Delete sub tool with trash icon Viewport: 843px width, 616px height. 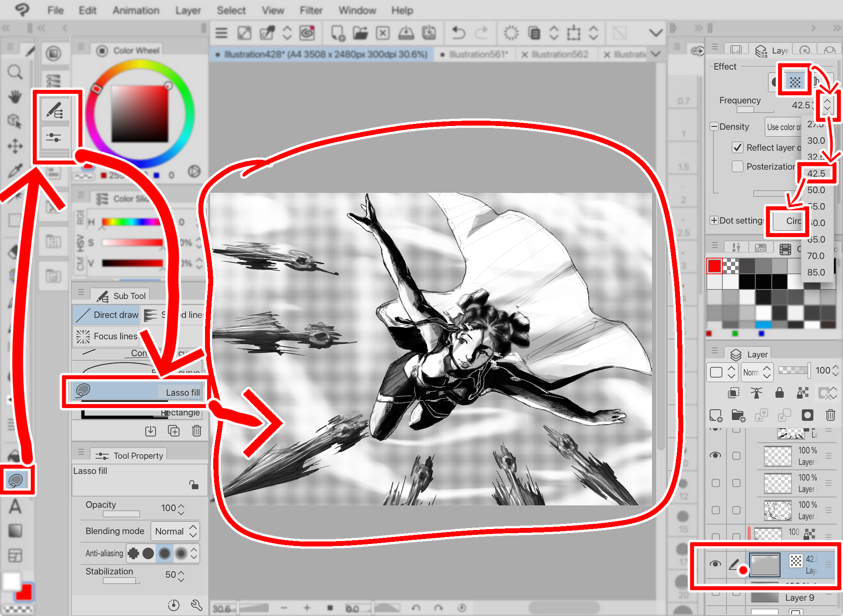[x=196, y=431]
